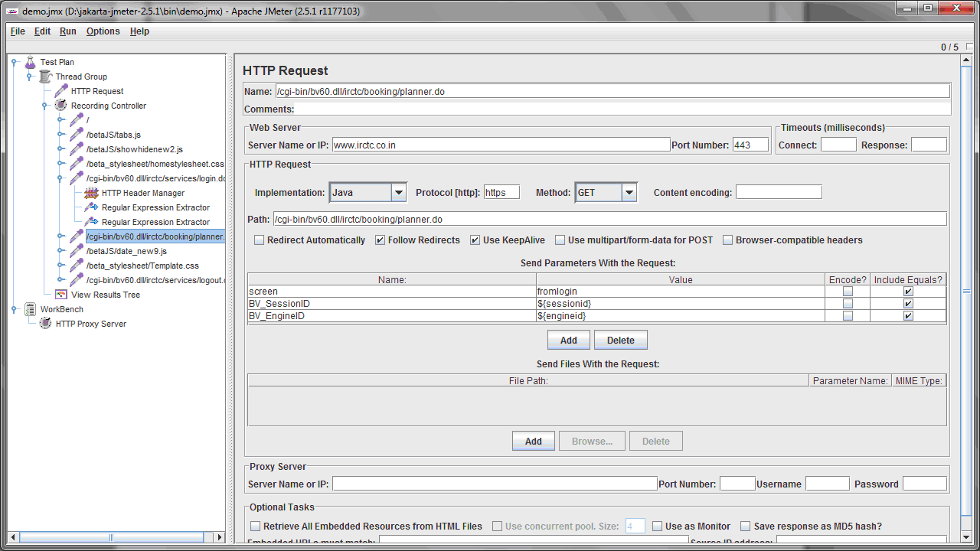Image resolution: width=980 pixels, height=551 pixels.
Task: Open the Run menu
Action: pyautogui.click(x=68, y=31)
